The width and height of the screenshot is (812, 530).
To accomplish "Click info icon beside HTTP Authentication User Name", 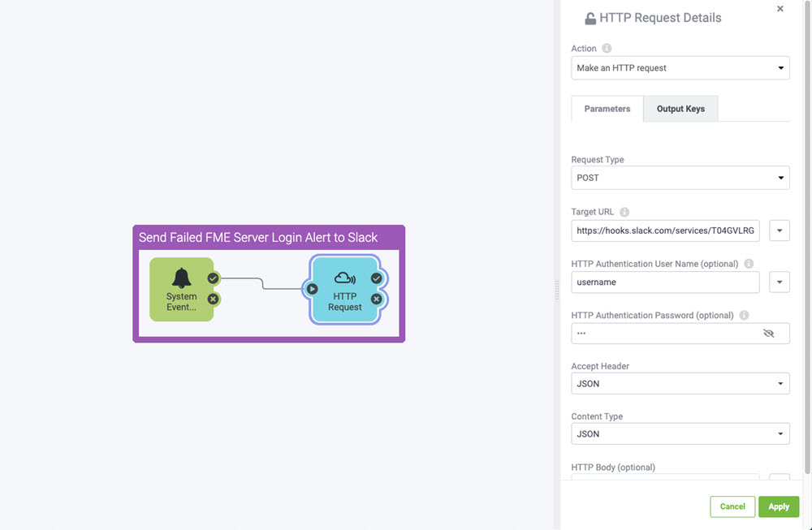I will pos(749,264).
